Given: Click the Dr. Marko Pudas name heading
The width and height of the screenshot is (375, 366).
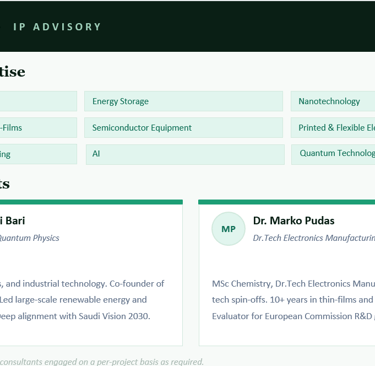Looking at the screenshot, I should (294, 221).
